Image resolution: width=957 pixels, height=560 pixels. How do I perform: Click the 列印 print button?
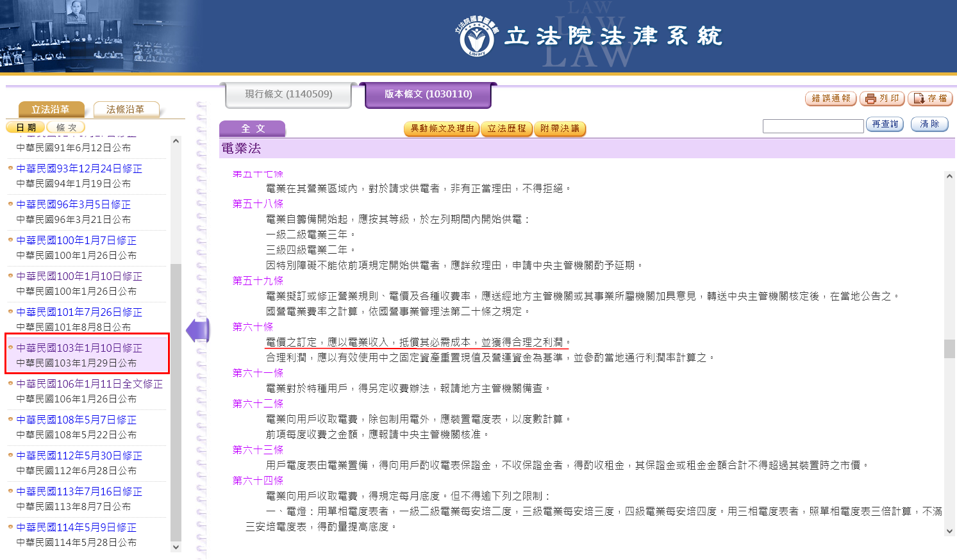(882, 99)
